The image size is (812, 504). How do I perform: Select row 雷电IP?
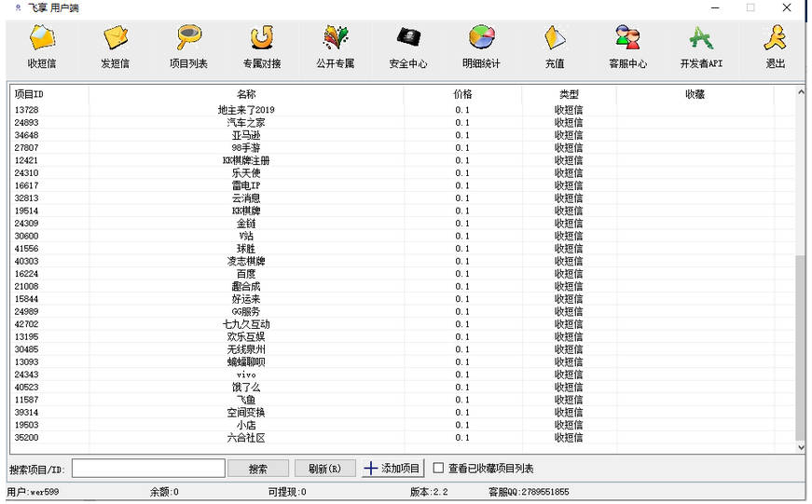click(403, 185)
